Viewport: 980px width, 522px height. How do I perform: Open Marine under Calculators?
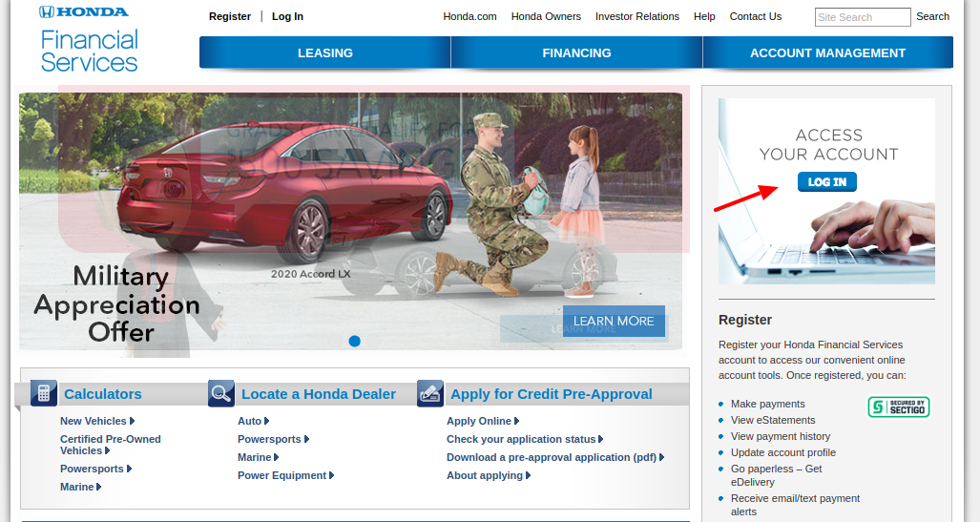point(80,487)
